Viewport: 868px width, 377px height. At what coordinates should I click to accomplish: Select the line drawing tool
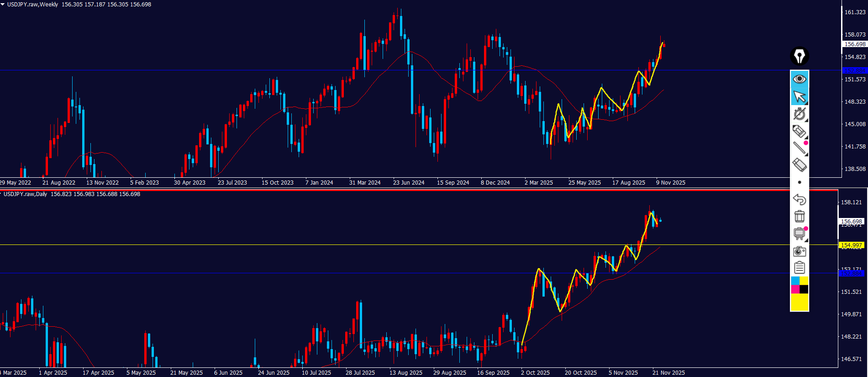pyautogui.click(x=799, y=148)
